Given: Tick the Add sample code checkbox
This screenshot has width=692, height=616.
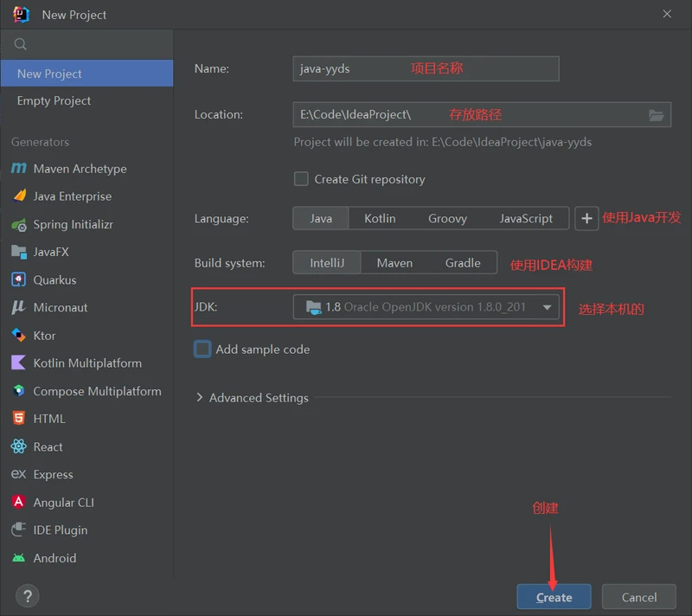Looking at the screenshot, I should 202,350.
